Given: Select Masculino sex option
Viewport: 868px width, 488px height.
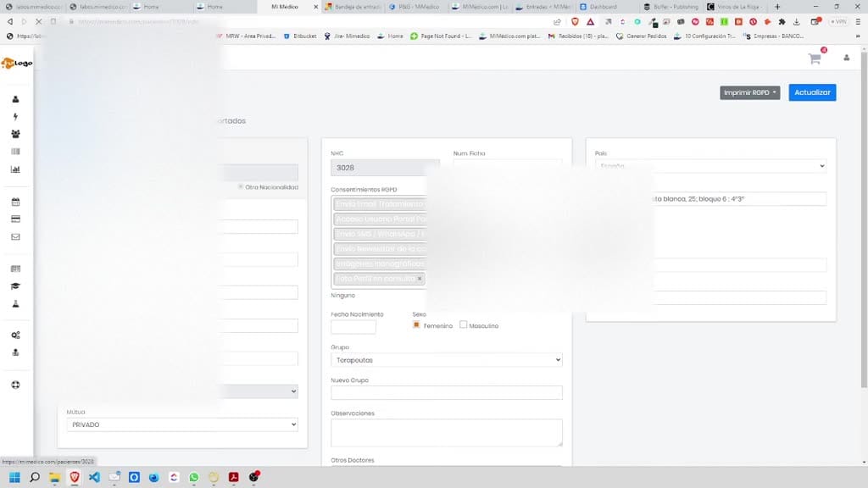Looking at the screenshot, I should [x=464, y=324].
